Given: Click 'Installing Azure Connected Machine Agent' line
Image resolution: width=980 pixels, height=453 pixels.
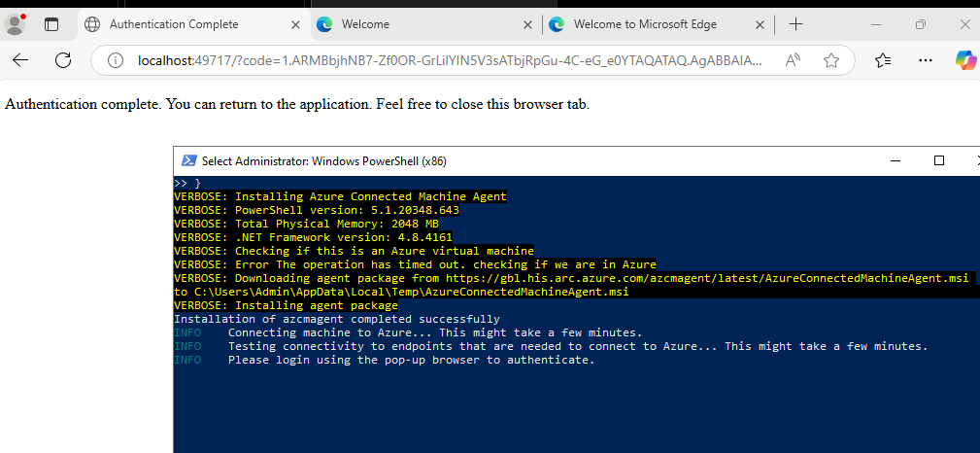Looking at the screenshot, I should 340,196.
